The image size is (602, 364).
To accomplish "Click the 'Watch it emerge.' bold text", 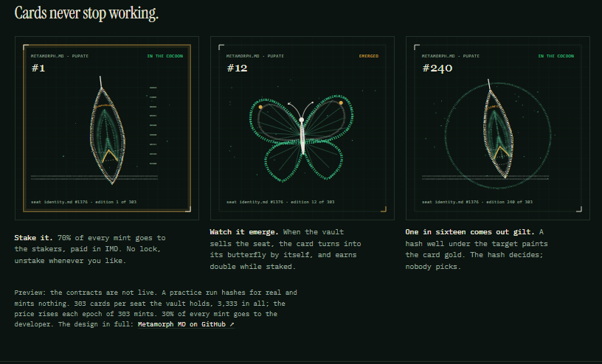I will point(244,232).
